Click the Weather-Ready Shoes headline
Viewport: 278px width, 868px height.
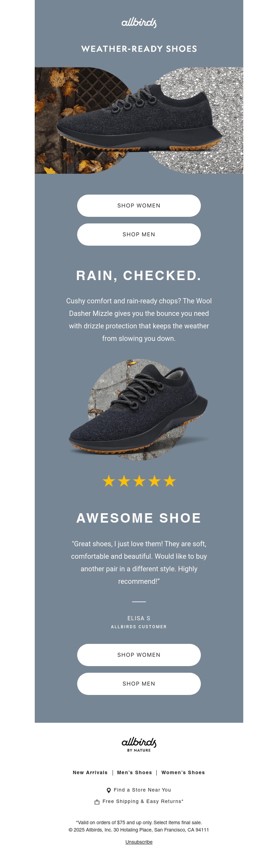pos(139,49)
